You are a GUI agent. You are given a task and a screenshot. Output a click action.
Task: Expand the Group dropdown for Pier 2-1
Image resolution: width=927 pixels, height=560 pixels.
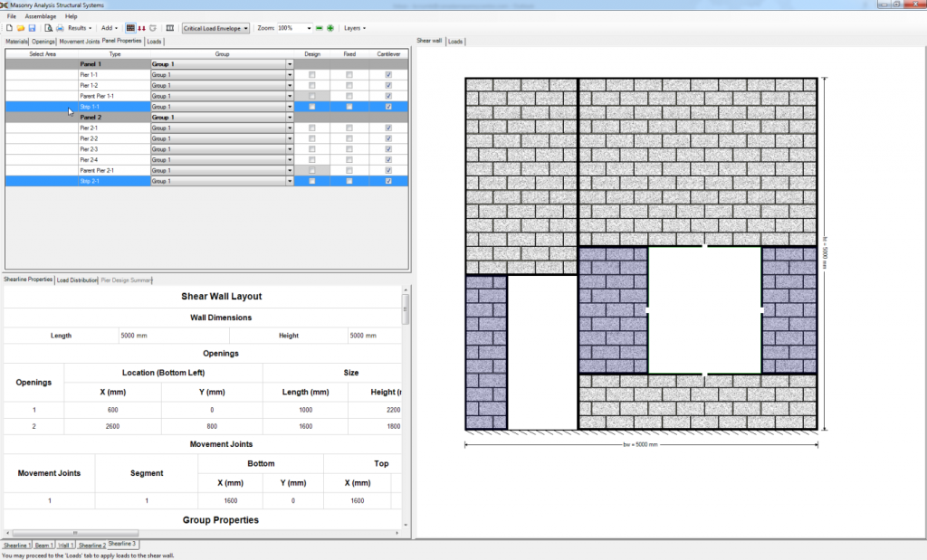[x=290, y=128]
